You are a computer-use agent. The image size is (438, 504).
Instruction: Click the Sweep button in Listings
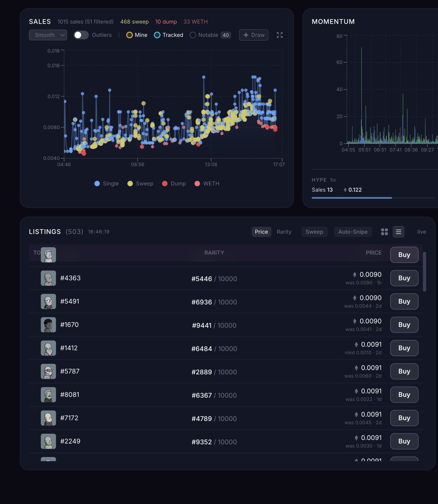pos(314,231)
